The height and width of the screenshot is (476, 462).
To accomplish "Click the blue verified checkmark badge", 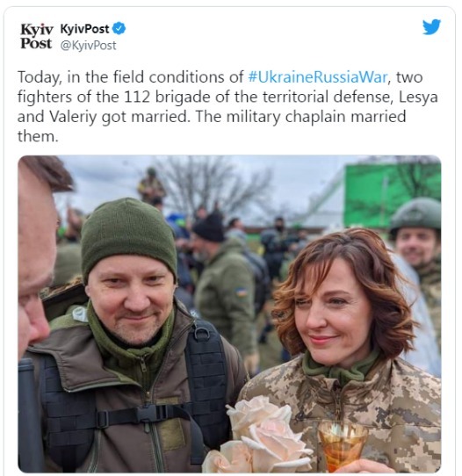I will [119, 28].
